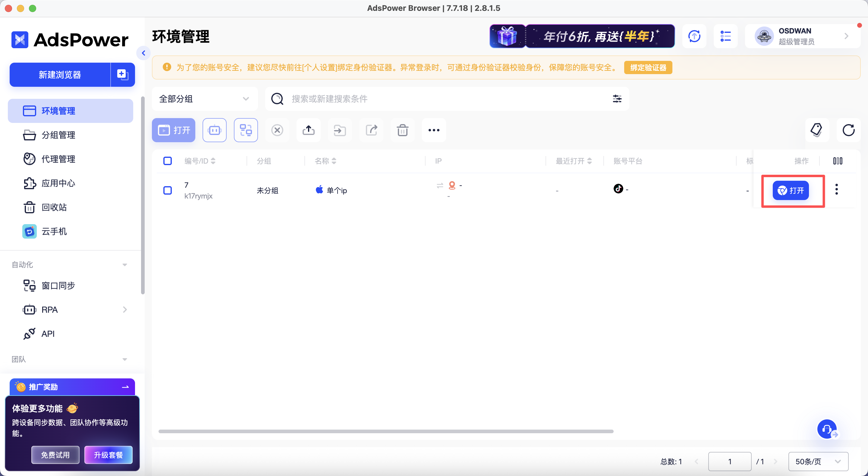The width and height of the screenshot is (868, 476).
Task: Click the upload export toolbar icon
Action: tap(308, 130)
